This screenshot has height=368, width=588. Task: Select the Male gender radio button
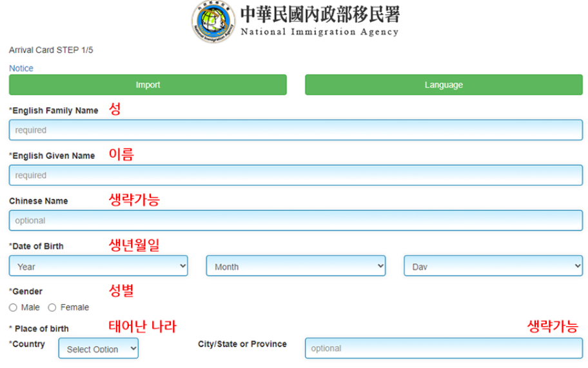click(x=13, y=307)
